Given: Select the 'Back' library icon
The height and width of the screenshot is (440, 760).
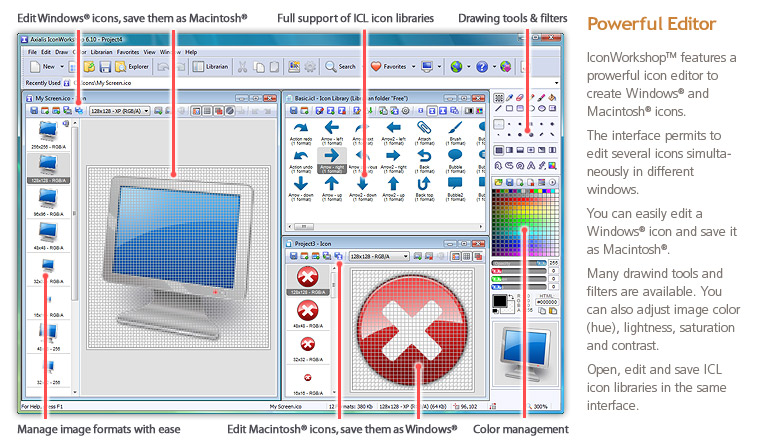Looking at the screenshot, I should [424, 161].
